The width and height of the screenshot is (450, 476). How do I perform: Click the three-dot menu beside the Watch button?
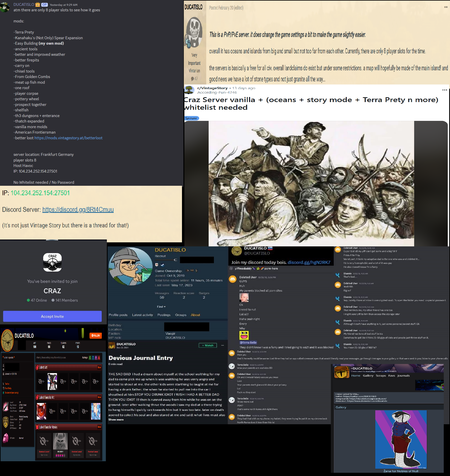point(222,345)
